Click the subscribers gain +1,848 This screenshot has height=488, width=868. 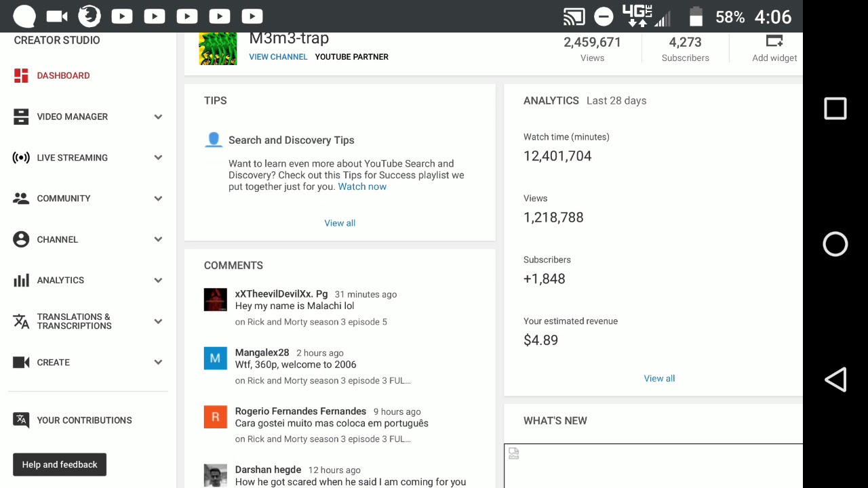tap(544, 279)
